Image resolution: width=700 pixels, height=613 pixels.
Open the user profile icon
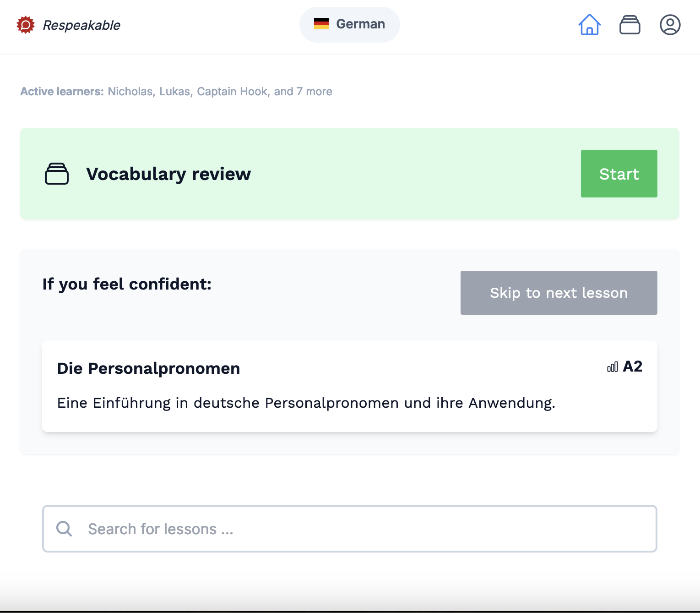(x=670, y=25)
